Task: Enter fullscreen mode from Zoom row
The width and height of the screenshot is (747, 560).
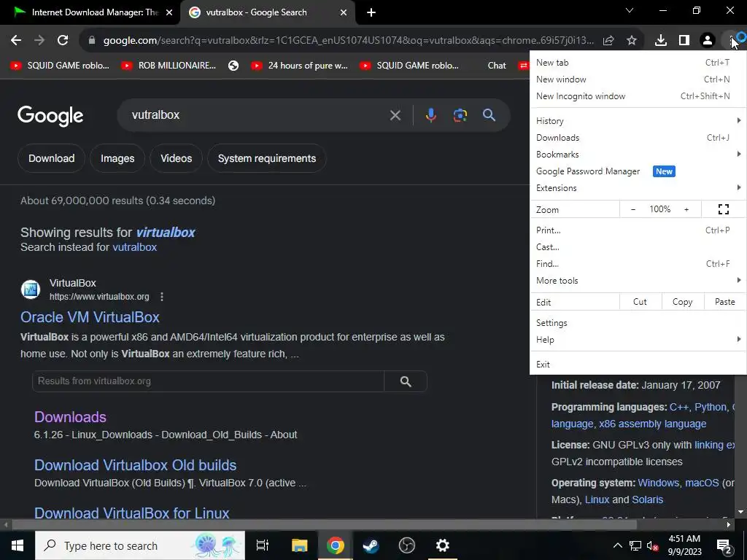Action: click(x=723, y=209)
